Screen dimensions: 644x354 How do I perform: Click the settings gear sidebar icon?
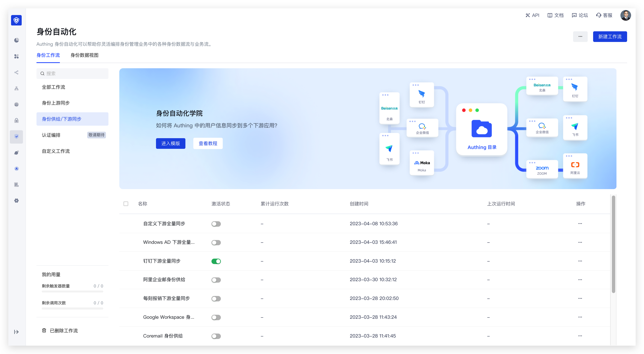coord(16,201)
